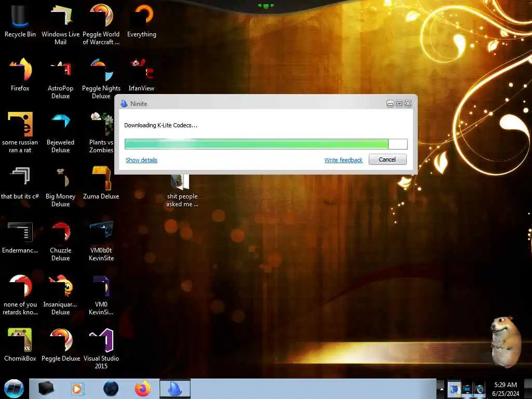Select Visual Studio 2015 desktop icon
Screen dimensions: 532x399
click(x=101, y=349)
